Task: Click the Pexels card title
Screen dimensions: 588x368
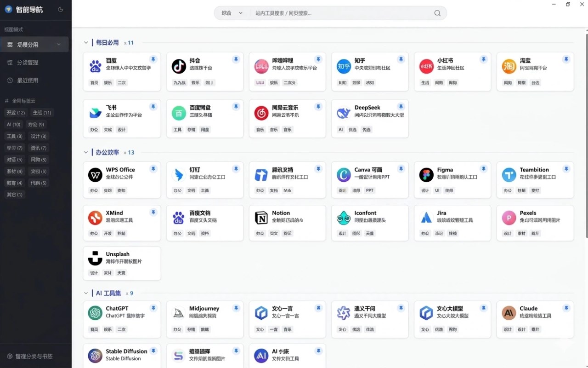Action: 528,213
